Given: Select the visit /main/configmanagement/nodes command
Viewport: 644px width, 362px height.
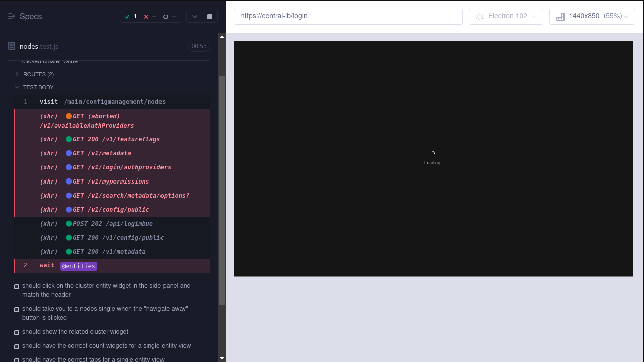Looking at the screenshot, I should pos(114,101).
